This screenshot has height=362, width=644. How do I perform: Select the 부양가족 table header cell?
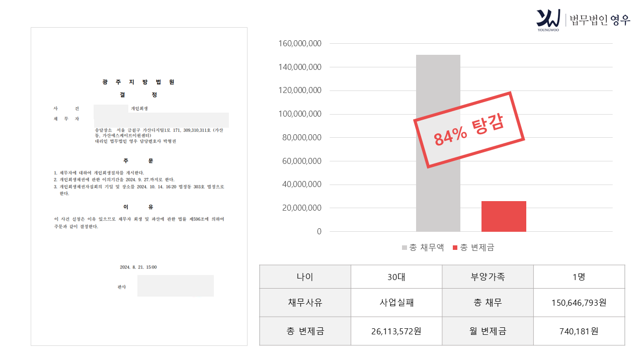pos(488,277)
